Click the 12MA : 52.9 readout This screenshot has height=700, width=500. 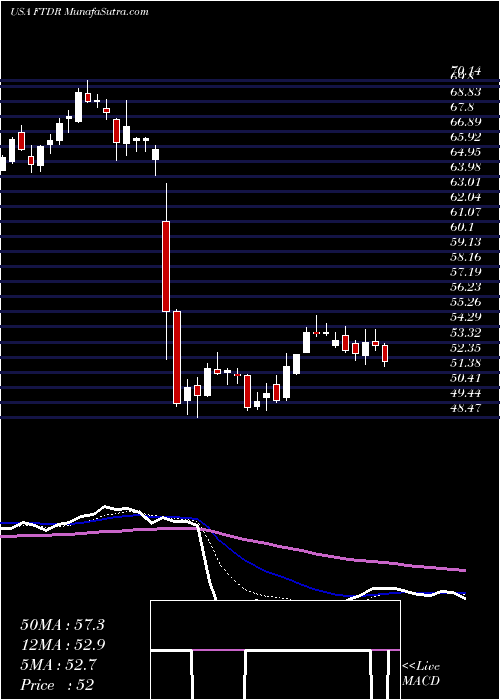62,644
